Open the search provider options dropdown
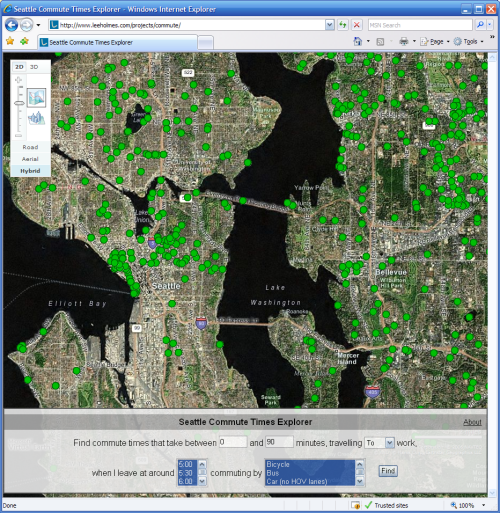This screenshot has height=513, width=500. tap(490, 25)
